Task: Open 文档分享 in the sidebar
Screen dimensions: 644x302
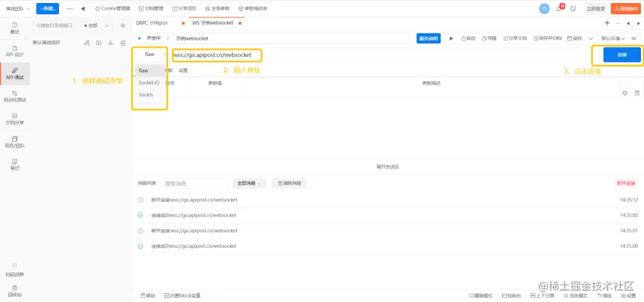Action: click(x=15, y=119)
